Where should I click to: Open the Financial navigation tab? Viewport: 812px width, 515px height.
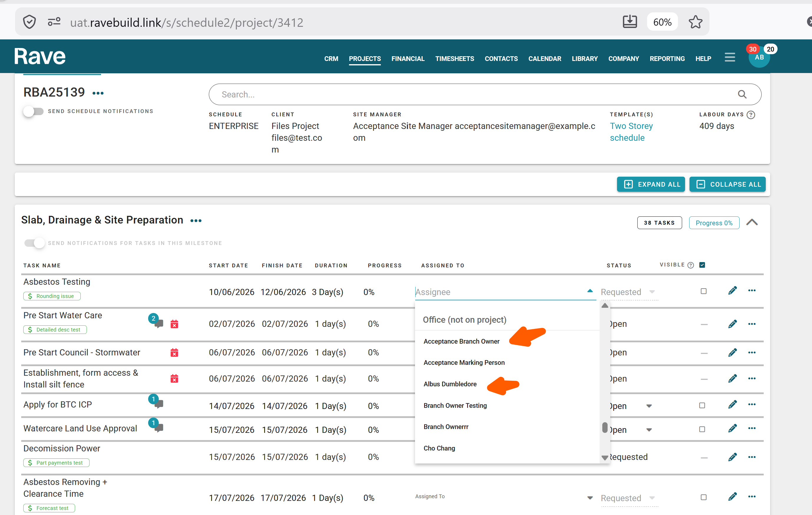(x=408, y=59)
